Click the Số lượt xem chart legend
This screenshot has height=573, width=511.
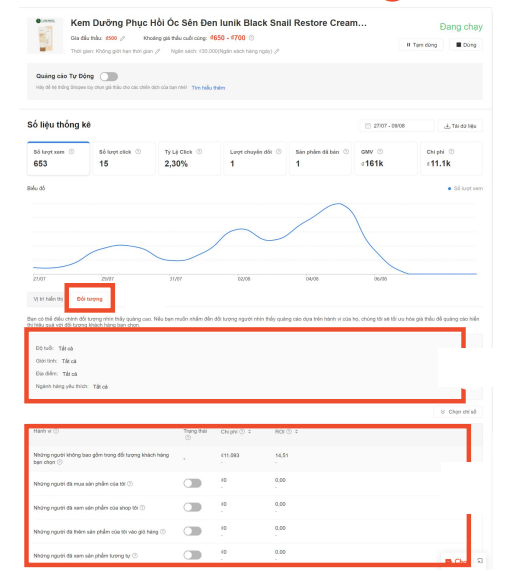465,189
